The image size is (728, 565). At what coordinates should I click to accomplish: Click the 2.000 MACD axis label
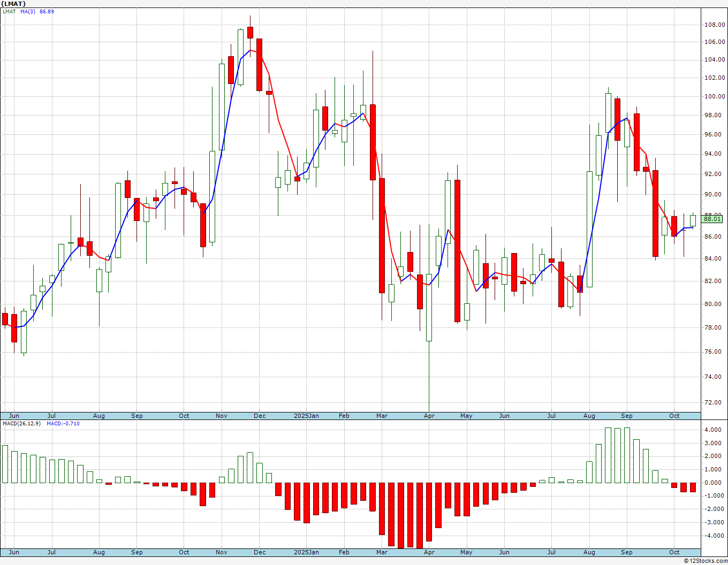(x=714, y=456)
